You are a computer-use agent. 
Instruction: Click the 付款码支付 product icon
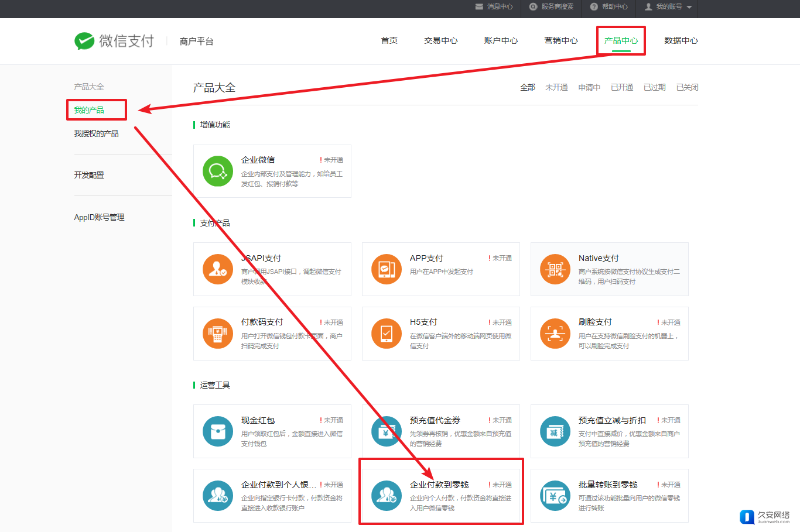click(218, 334)
